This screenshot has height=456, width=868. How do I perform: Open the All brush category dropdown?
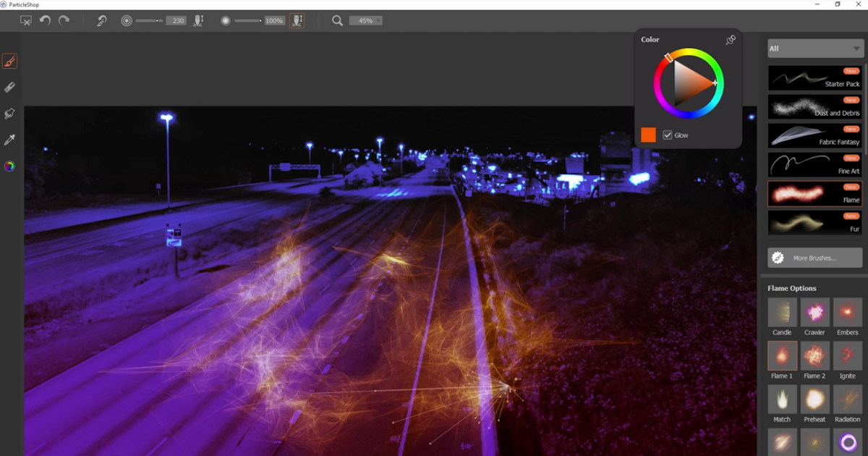tap(815, 48)
